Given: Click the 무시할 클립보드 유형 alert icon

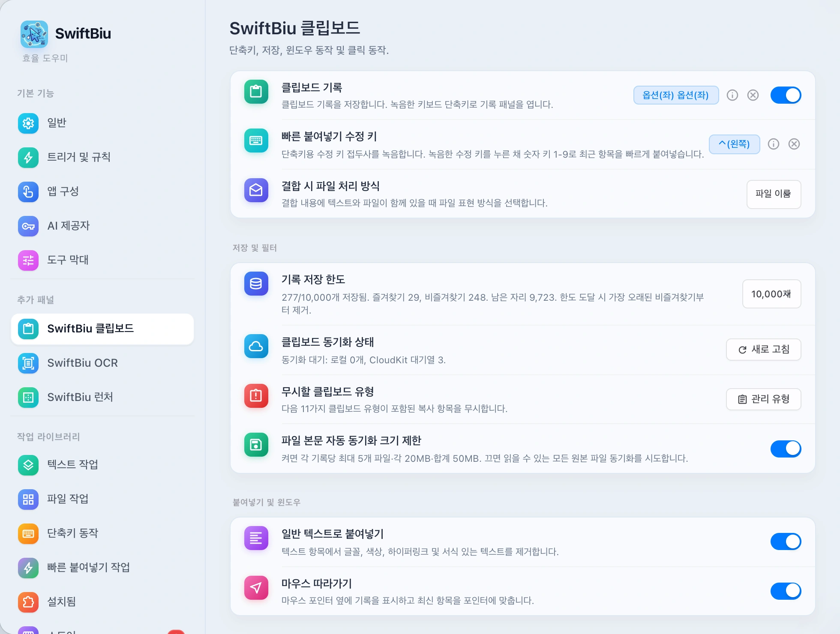Looking at the screenshot, I should (x=256, y=396).
